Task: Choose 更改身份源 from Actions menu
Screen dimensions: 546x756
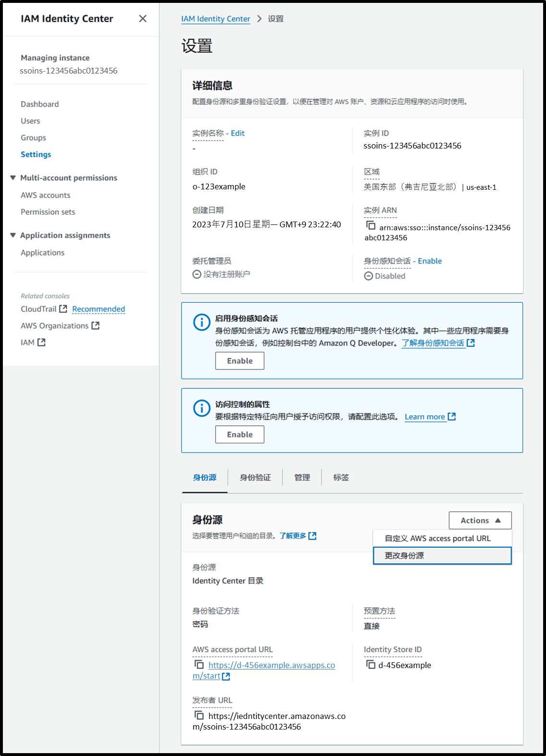Action: (442, 556)
